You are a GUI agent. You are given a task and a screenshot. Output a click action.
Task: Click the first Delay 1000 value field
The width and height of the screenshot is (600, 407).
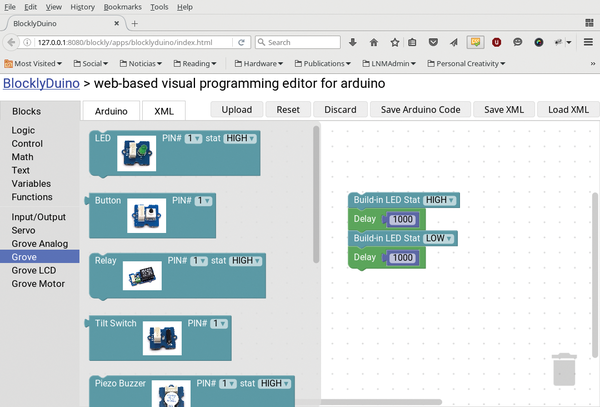tap(403, 219)
